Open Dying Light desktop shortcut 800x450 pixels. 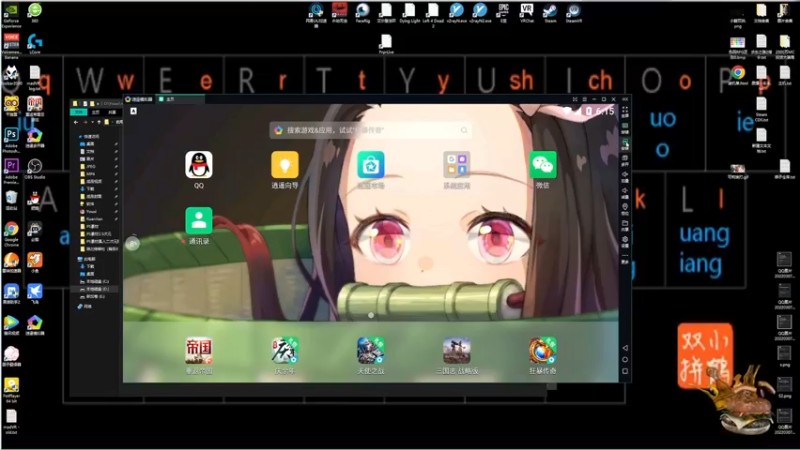[x=410, y=13]
